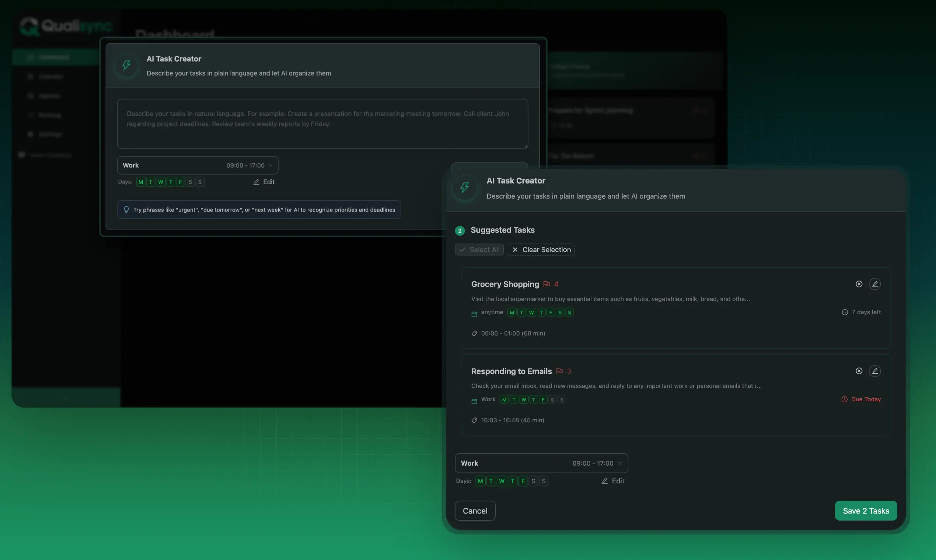The width and height of the screenshot is (936, 560).
Task: Toggle Thursday in the front panel's bottom Days row
Action: (513, 481)
